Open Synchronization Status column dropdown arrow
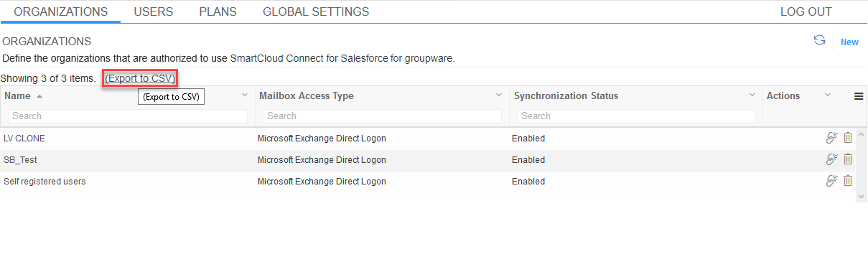Image resolution: width=868 pixels, height=267 pixels. (x=752, y=95)
